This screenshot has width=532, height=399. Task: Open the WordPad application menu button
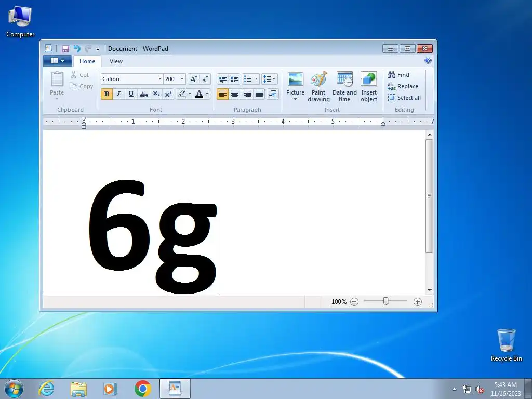tap(57, 61)
